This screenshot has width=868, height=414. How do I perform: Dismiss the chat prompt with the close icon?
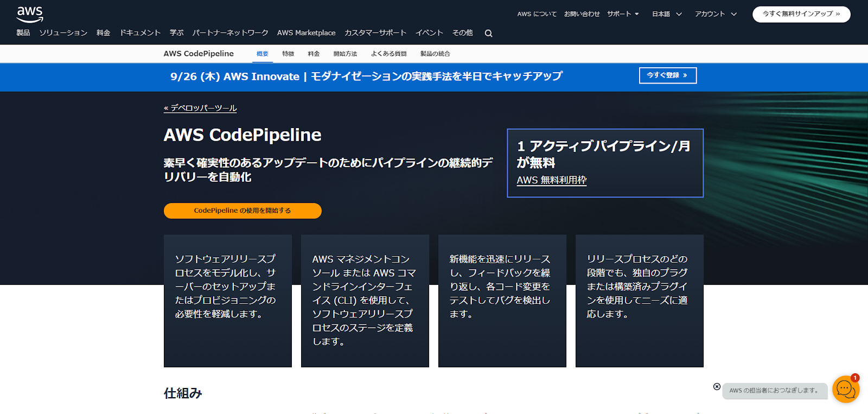point(717,386)
